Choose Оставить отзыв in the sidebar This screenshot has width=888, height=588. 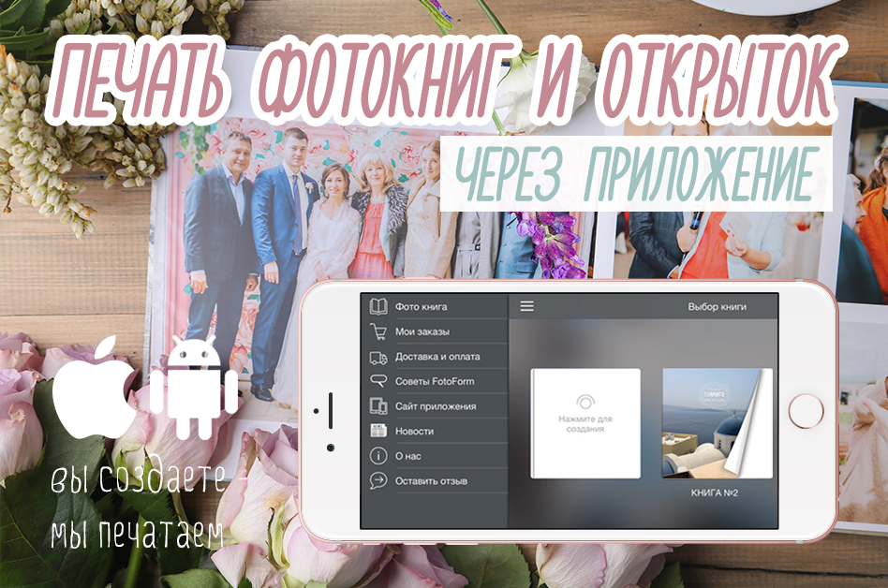point(435,480)
